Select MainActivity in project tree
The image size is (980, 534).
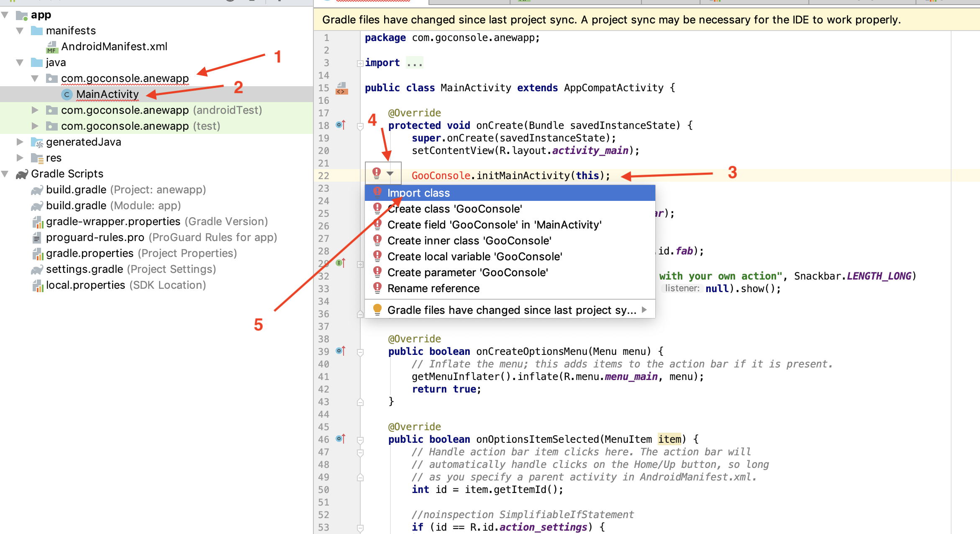(x=107, y=95)
